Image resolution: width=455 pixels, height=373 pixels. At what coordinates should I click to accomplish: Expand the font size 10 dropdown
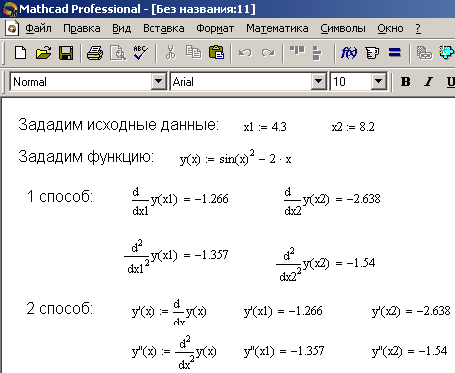click(x=378, y=81)
